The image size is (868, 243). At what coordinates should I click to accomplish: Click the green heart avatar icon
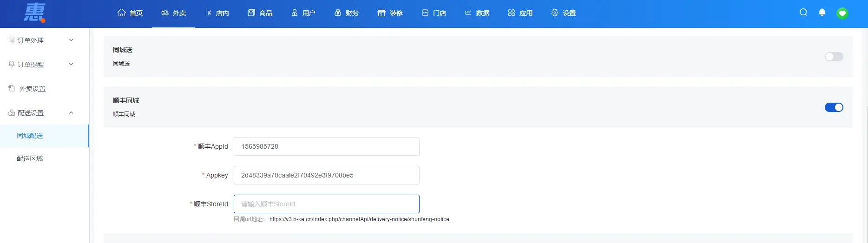pyautogui.click(x=842, y=13)
